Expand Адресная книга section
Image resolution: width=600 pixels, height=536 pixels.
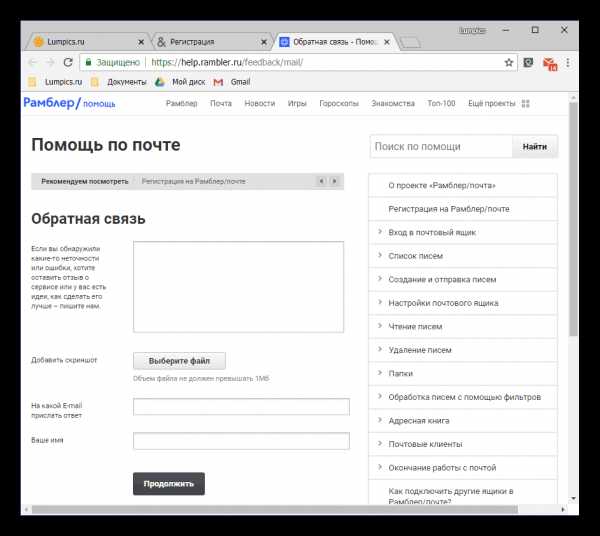coord(463,420)
